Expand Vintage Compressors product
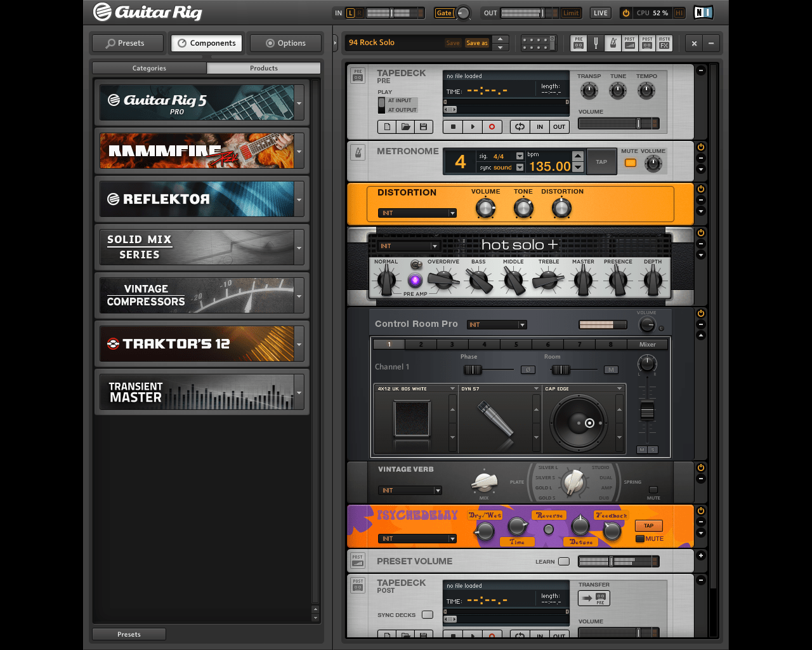This screenshot has height=650, width=812. [299, 296]
